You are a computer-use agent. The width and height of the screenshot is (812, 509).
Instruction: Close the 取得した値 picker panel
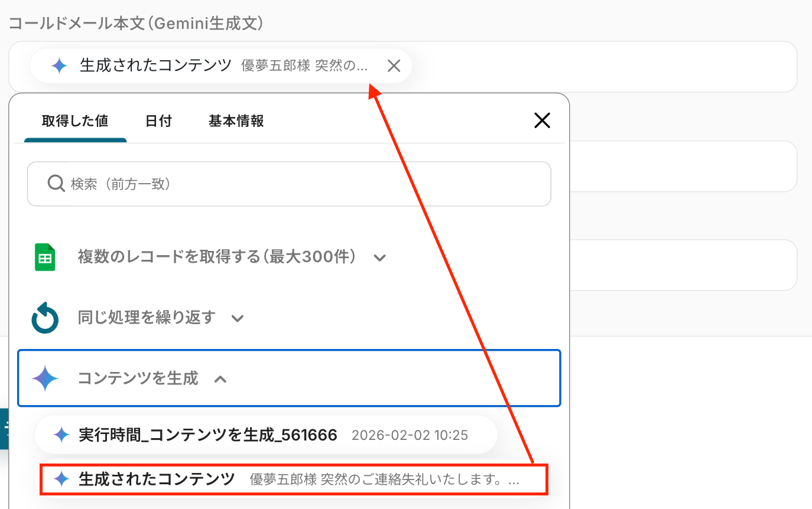coord(542,121)
